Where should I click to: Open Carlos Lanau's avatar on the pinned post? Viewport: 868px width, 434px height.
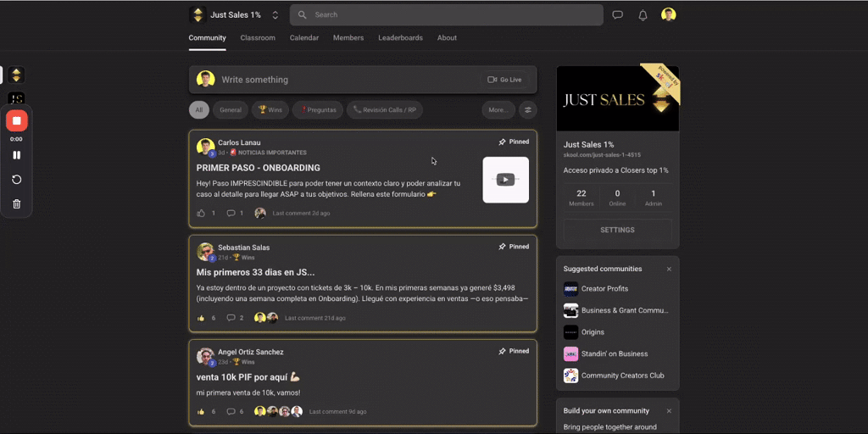tap(205, 147)
